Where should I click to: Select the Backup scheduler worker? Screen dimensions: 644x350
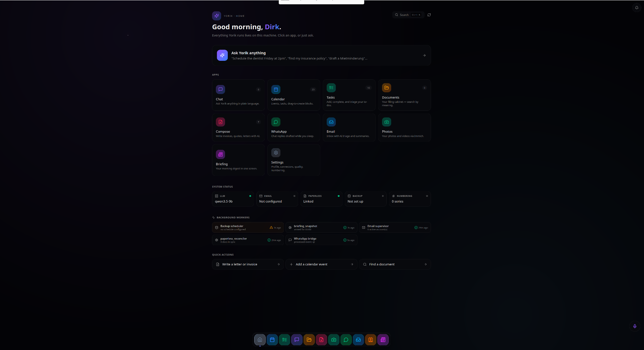tap(248, 227)
